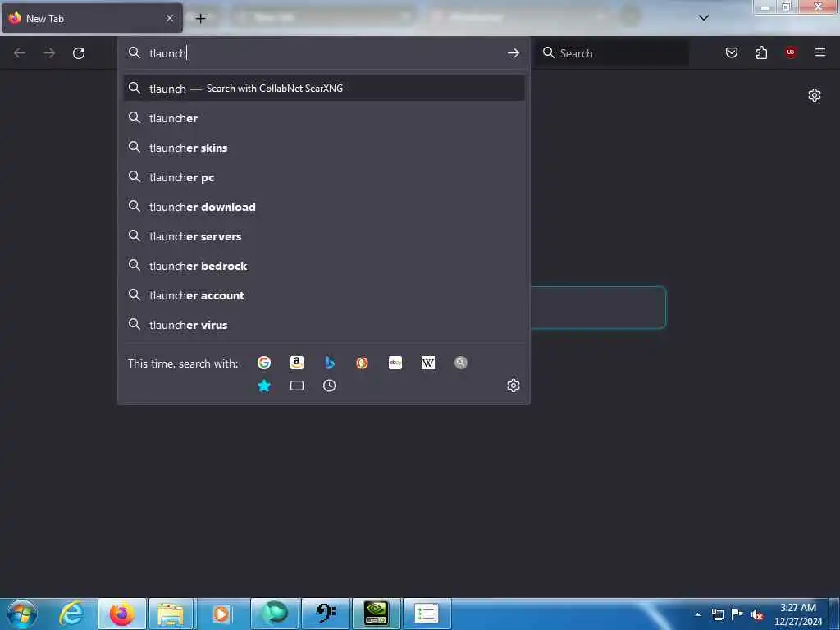Image resolution: width=840 pixels, height=630 pixels.
Task: Search with eBay engine icon
Action: [x=395, y=363]
